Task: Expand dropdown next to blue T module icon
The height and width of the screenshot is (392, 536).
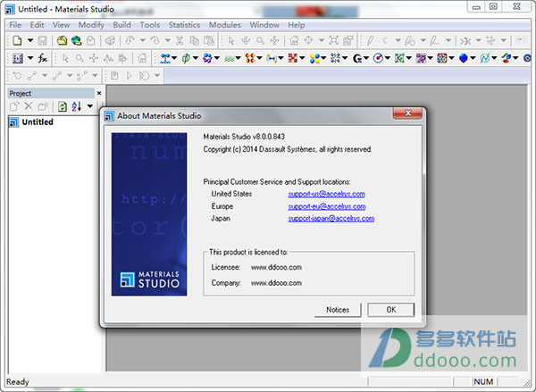Action: tap(174, 58)
